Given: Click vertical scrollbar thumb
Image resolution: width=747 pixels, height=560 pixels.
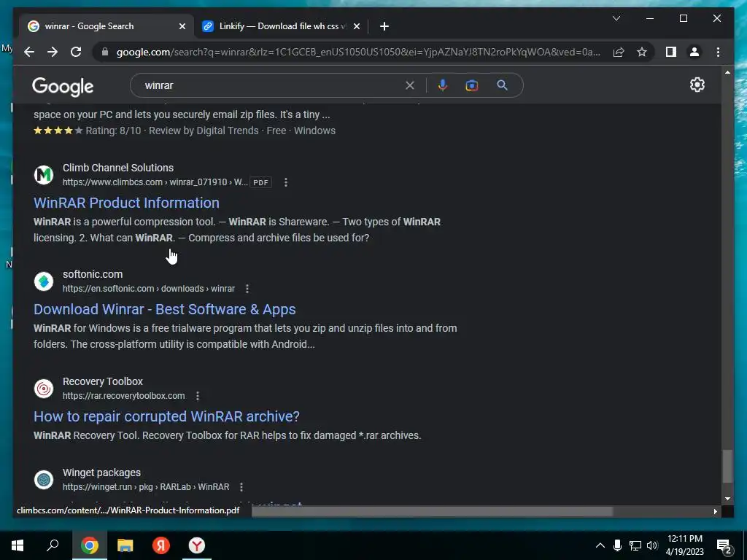Looking at the screenshot, I should [x=727, y=466].
